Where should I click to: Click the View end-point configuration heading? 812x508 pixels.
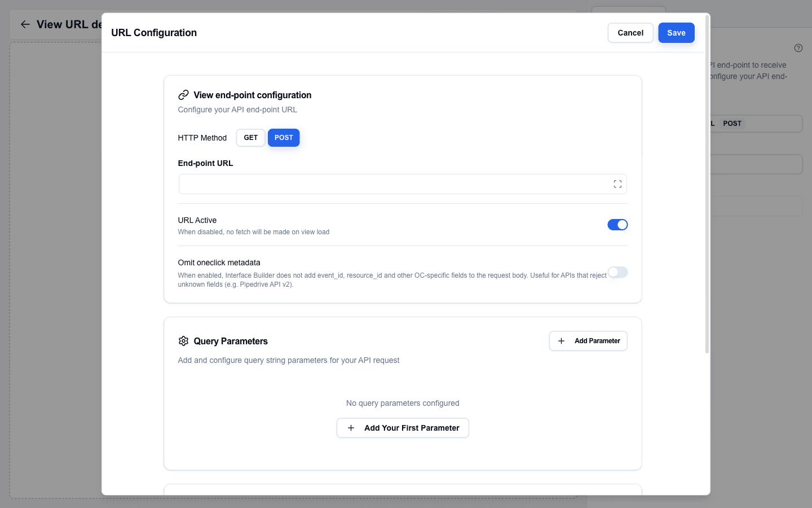(x=253, y=95)
